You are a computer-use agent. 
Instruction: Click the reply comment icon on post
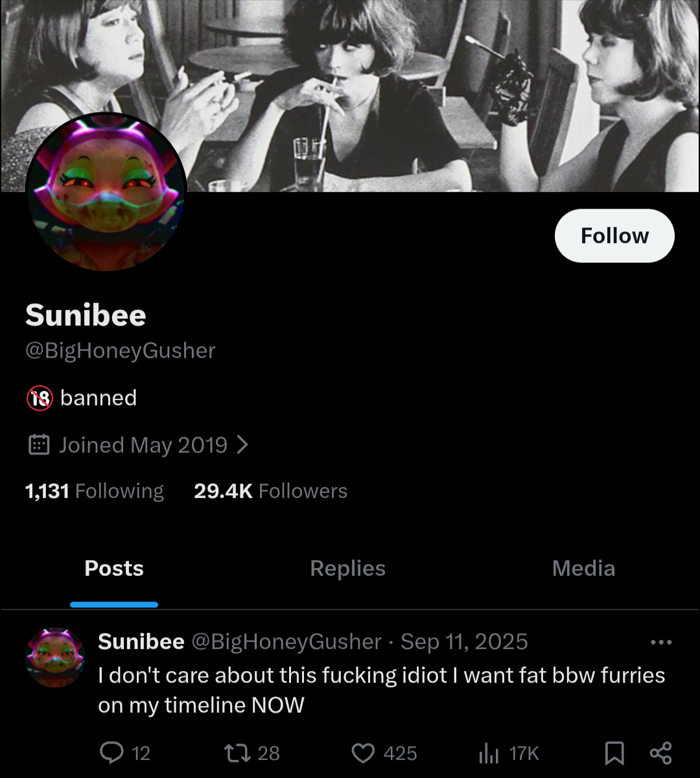click(x=111, y=753)
